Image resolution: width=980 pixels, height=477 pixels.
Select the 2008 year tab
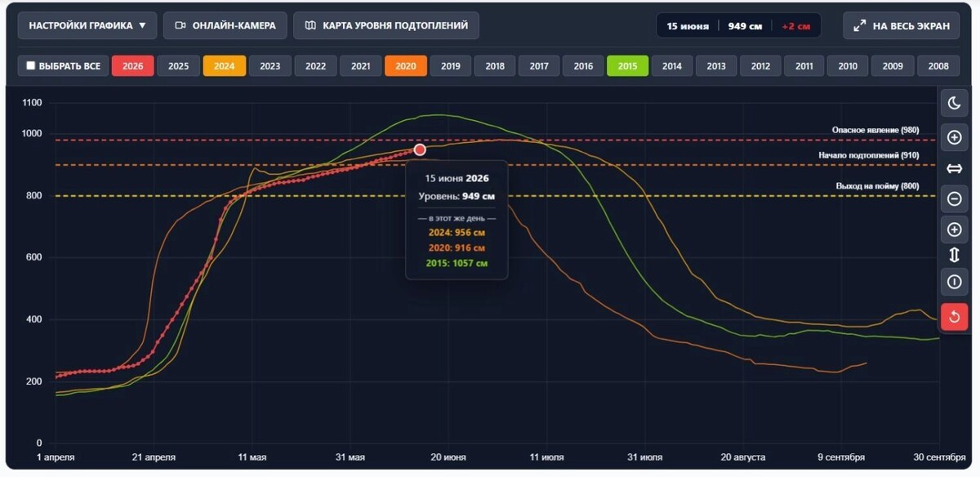938,66
